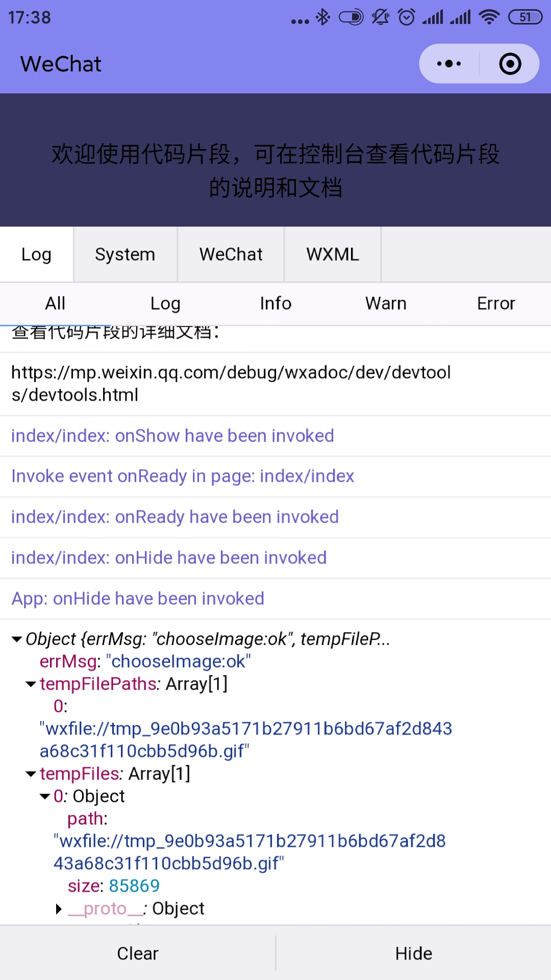Tap the battery level indicator
This screenshot has width=551, height=980.
525,17
